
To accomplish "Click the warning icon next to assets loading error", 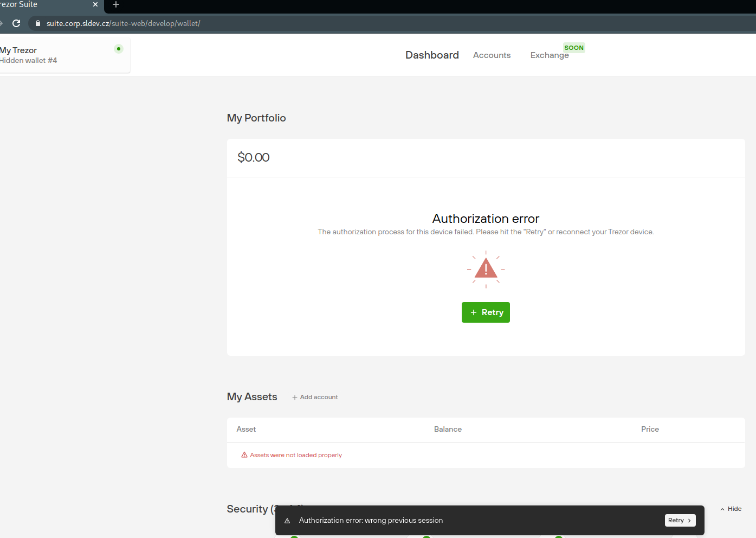I will (x=244, y=454).
